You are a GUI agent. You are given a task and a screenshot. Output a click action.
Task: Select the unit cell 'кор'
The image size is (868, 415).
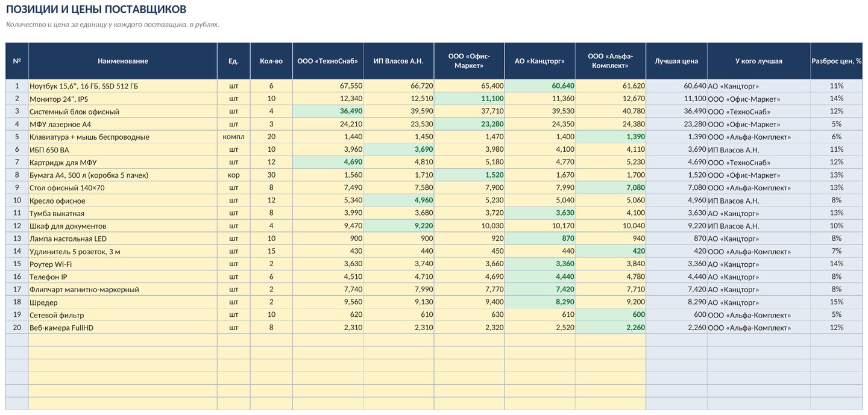pos(234,175)
